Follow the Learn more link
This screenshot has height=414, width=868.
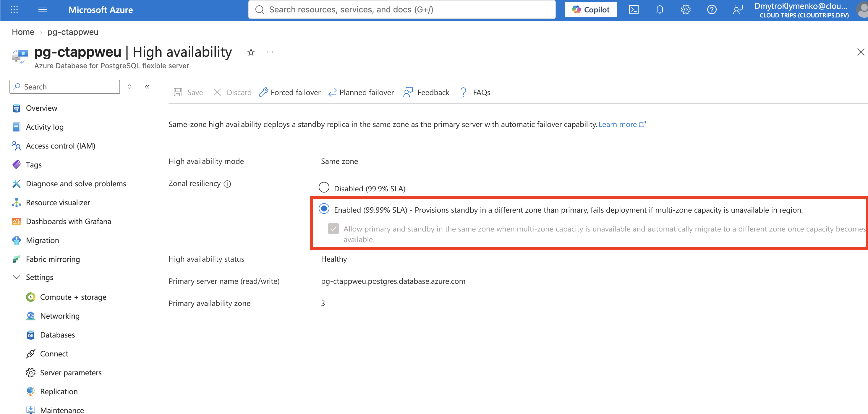click(622, 124)
